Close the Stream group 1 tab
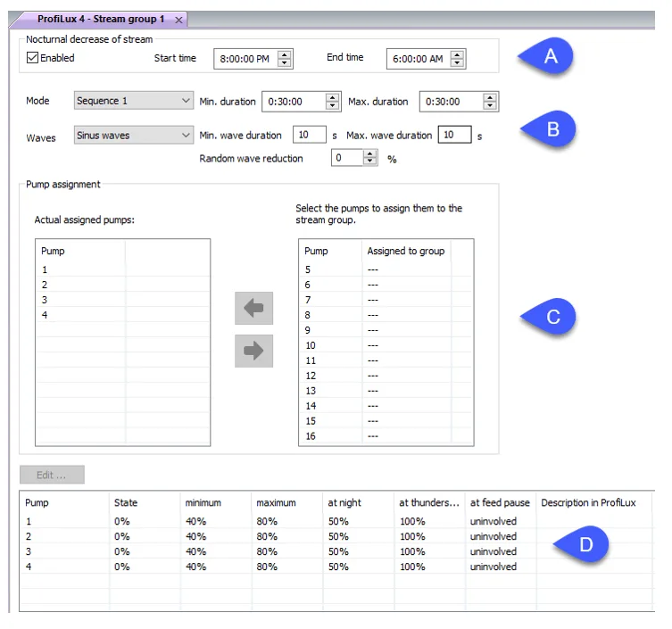The image size is (672, 629). click(x=178, y=20)
